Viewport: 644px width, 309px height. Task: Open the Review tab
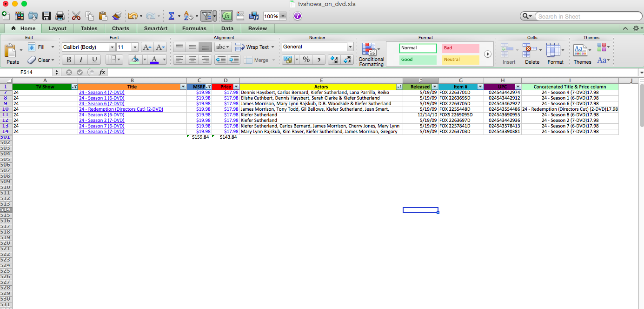[x=258, y=28]
